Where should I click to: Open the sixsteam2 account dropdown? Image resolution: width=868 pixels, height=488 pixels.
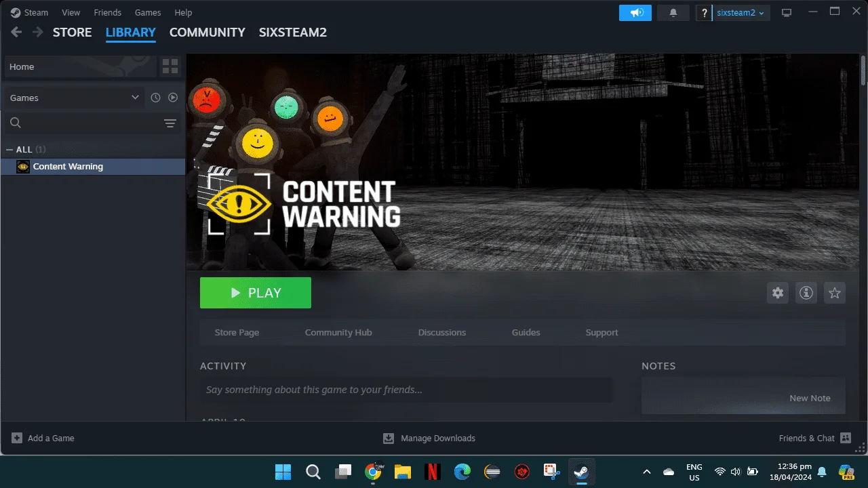click(x=741, y=13)
